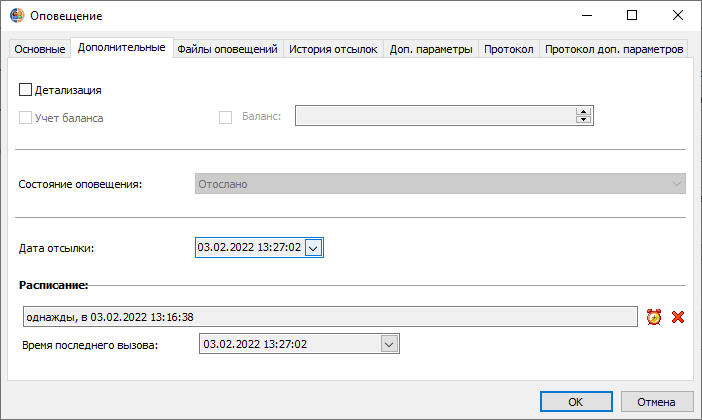Switch to the Основные tab

(x=39, y=49)
